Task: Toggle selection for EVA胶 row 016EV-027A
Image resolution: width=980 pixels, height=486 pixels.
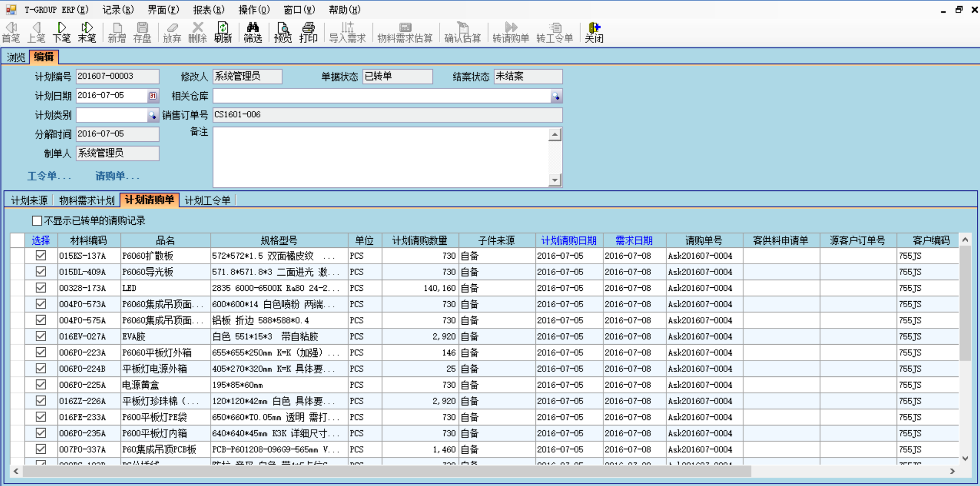Action: (41, 336)
